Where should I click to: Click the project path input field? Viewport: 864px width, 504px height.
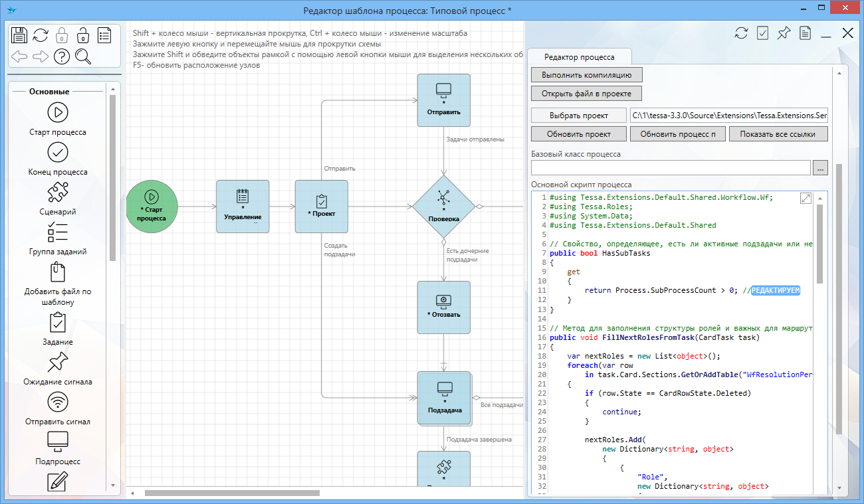pos(729,116)
